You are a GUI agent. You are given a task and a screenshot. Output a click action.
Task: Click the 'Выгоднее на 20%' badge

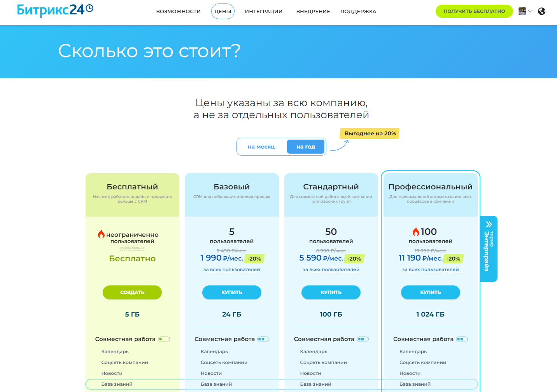pyautogui.click(x=370, y=133)
